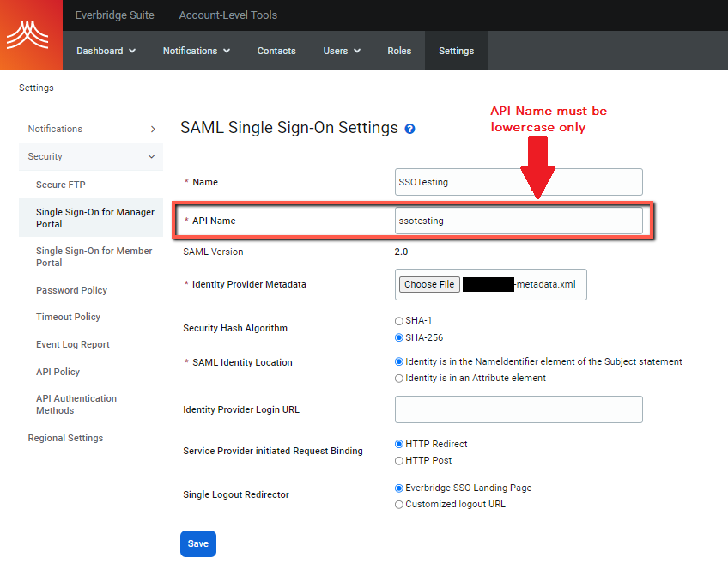Save the SAML settings
The width and height of the screenshot is (728, 564).
point(197,543)
